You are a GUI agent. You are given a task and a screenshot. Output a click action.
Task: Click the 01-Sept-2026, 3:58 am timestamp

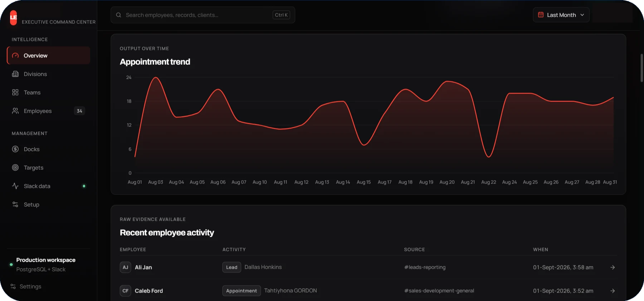tap(563, 267)
